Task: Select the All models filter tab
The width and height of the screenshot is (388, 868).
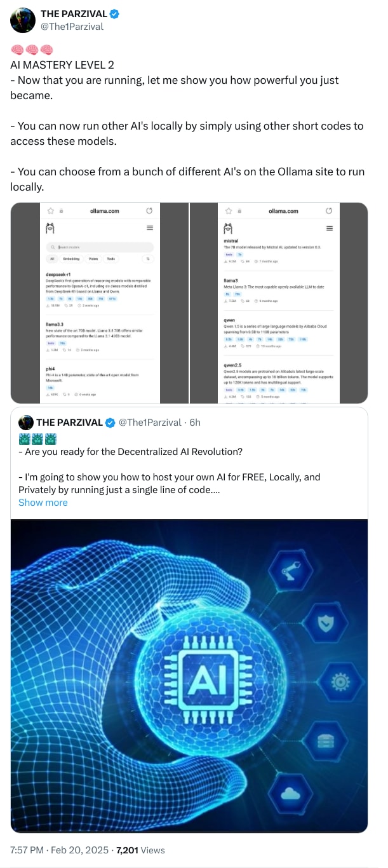Action: point(53,259)
